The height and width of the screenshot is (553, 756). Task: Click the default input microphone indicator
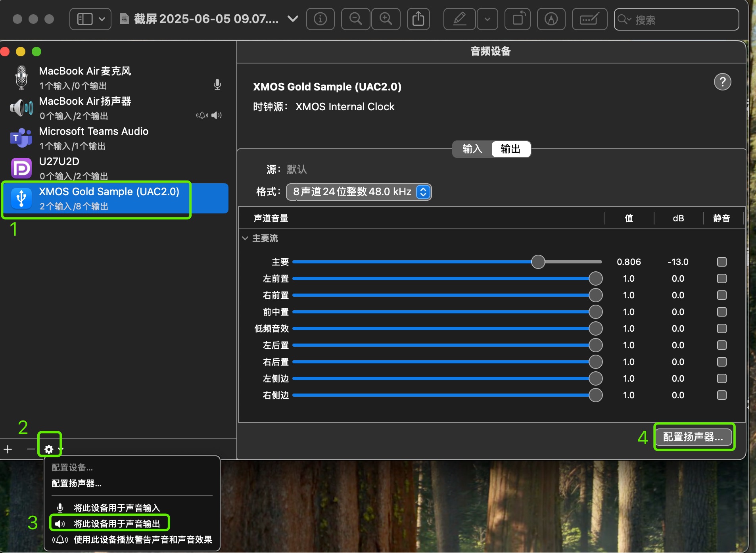[x=217, y=84]
